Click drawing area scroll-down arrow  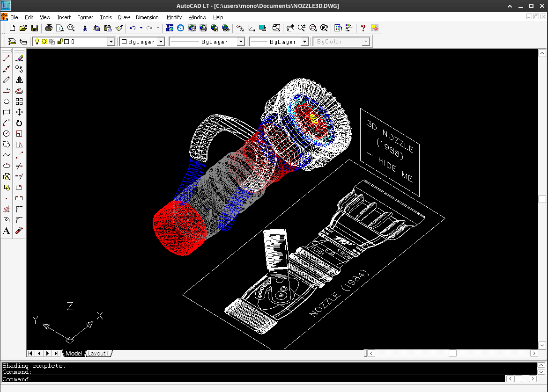[x=542, y=346]
